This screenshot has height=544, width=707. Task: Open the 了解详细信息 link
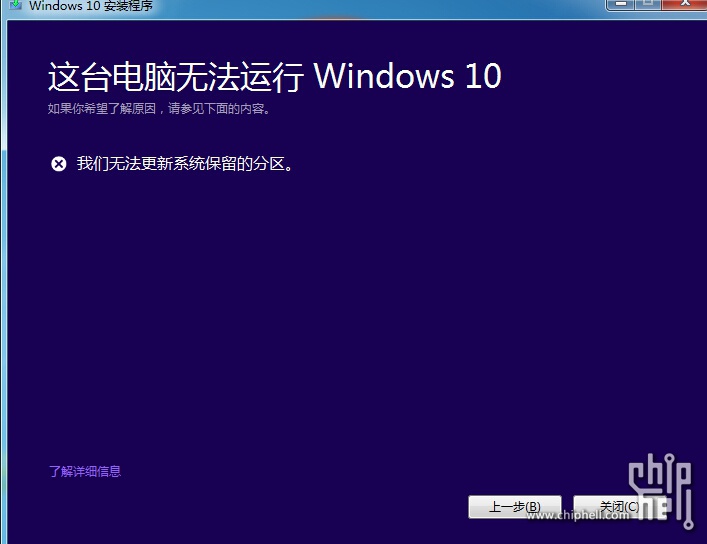[x=85, y=471]
